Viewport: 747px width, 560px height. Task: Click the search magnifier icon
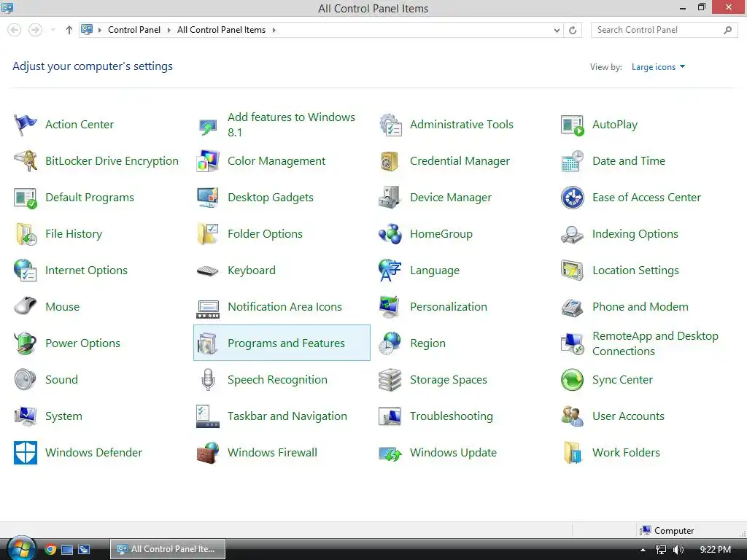(727, 30)
